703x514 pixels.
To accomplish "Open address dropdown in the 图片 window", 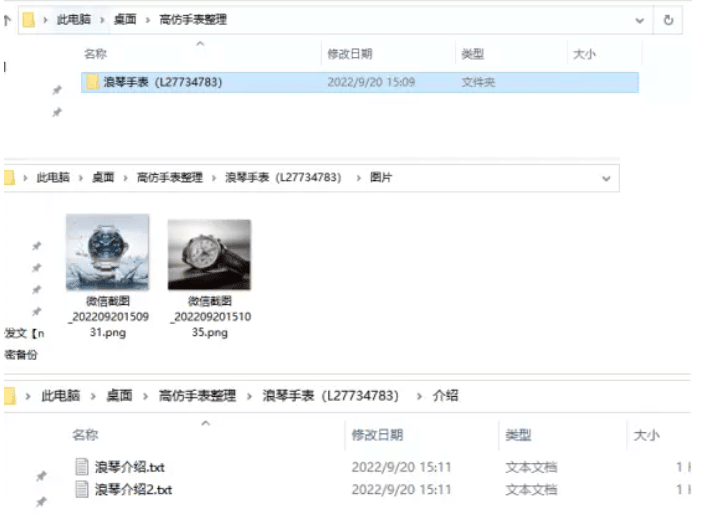I will pyautogui.click(x=606, y=179).
